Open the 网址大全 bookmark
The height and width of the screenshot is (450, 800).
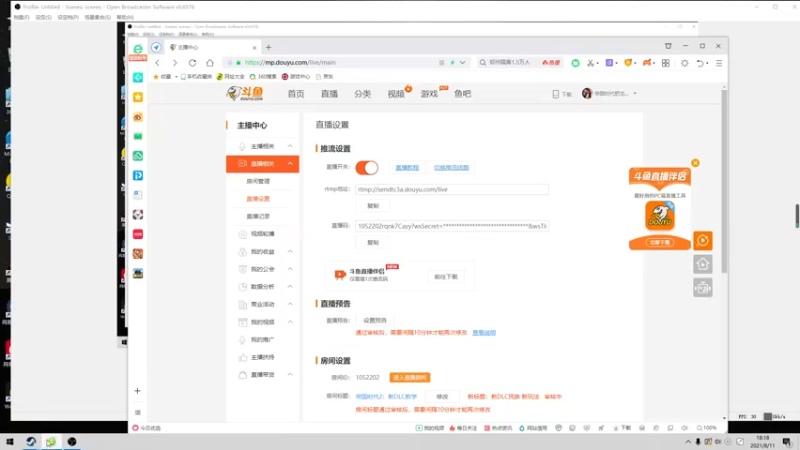click(232, 77)
